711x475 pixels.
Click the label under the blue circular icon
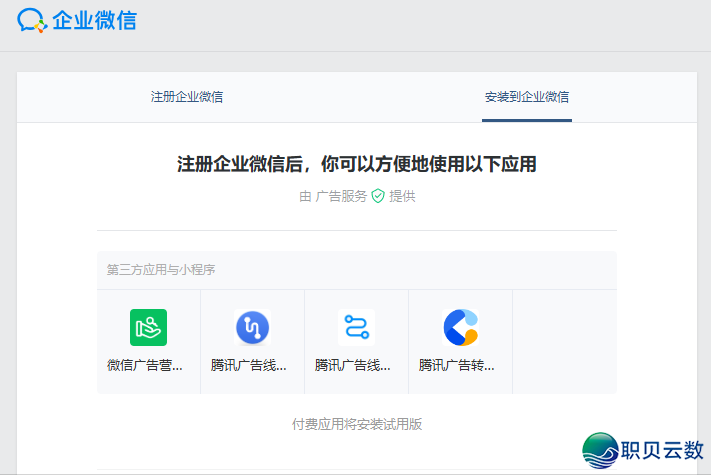click(x=250, y=365)
